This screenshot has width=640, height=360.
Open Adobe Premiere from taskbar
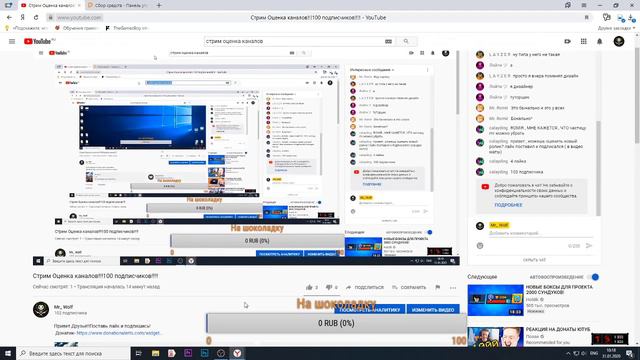coord(188,353)
